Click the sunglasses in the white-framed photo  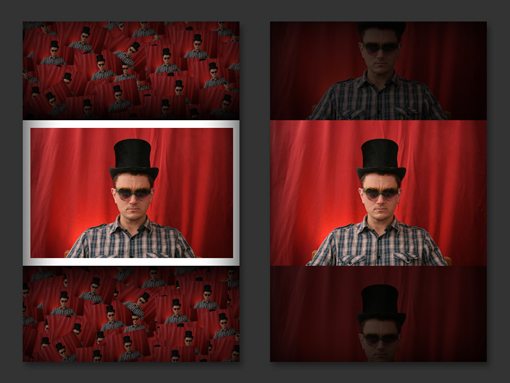coord(133,194)
